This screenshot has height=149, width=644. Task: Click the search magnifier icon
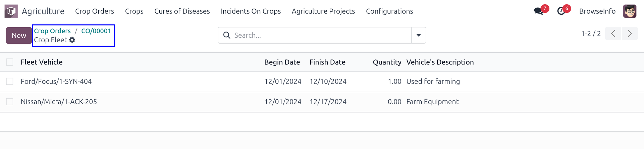point(227,35)
